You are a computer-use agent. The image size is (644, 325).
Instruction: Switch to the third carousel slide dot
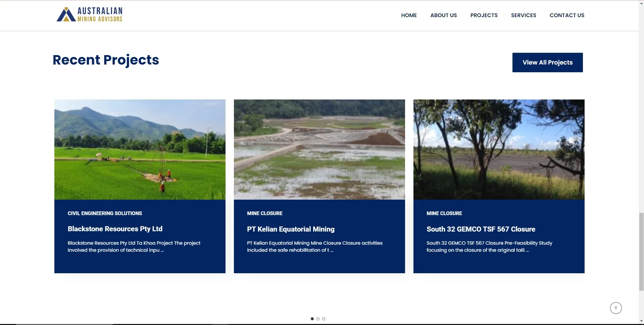[324, 319]
